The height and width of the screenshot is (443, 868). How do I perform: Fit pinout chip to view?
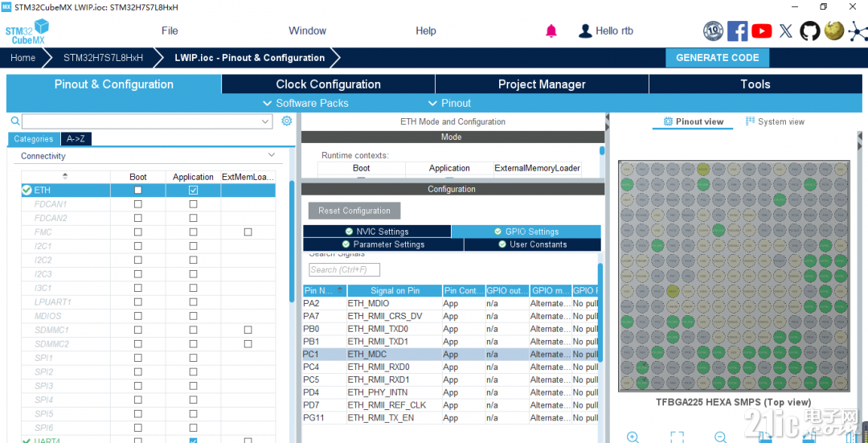[x=677, y=437]
